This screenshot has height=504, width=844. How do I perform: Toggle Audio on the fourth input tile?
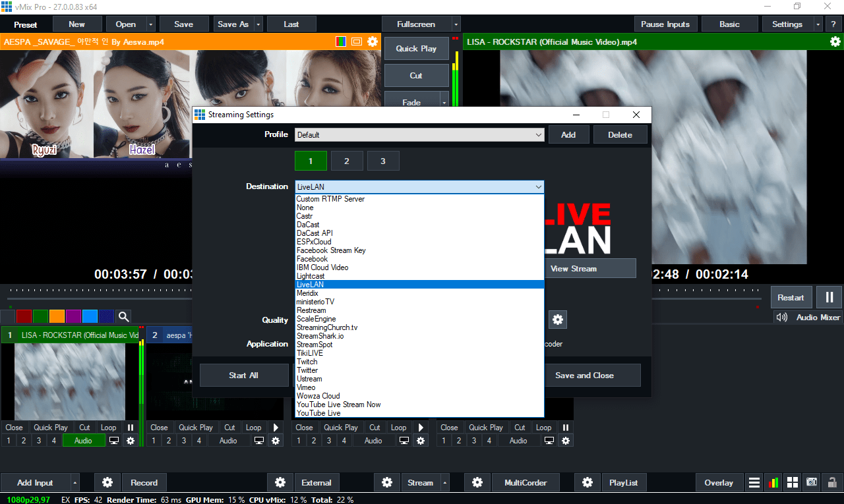pyautogui.click(x=518, y=440)
